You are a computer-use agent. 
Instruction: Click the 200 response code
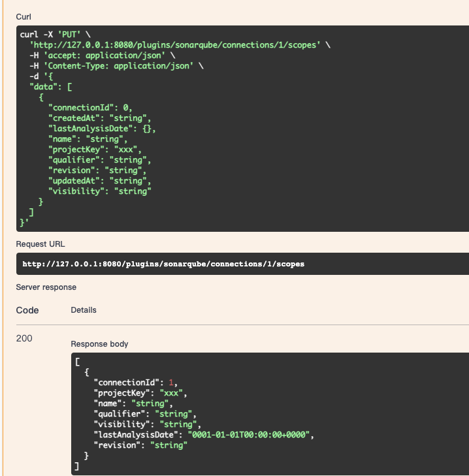pos(24,338)
